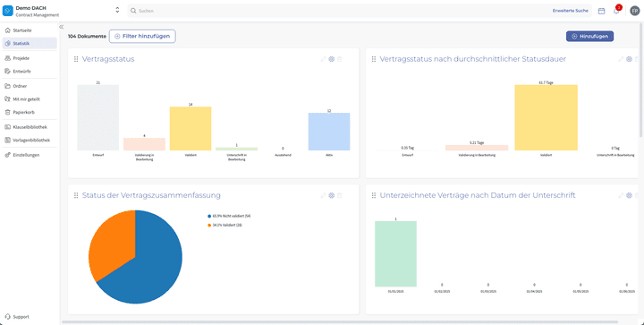Viewport: 644px width, 325px height.
Task: Open the notifications bell icon
Action: 616,11
